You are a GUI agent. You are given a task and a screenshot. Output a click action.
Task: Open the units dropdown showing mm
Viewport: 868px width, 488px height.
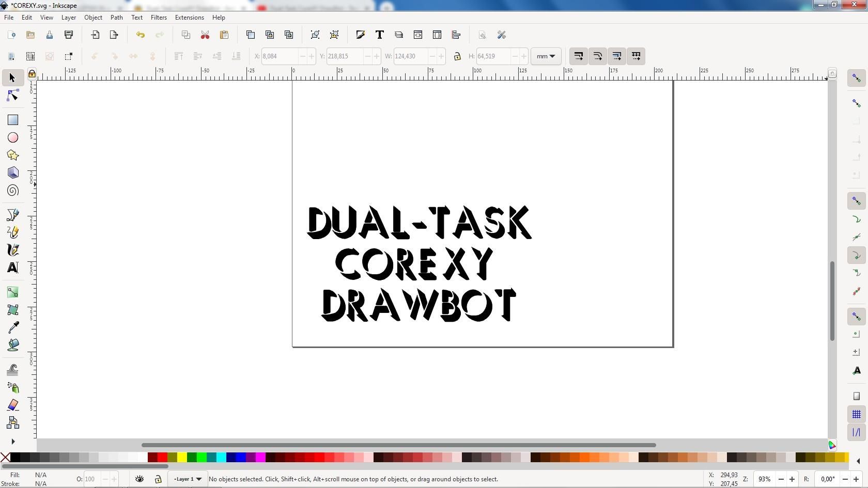(x=546, y=56)
